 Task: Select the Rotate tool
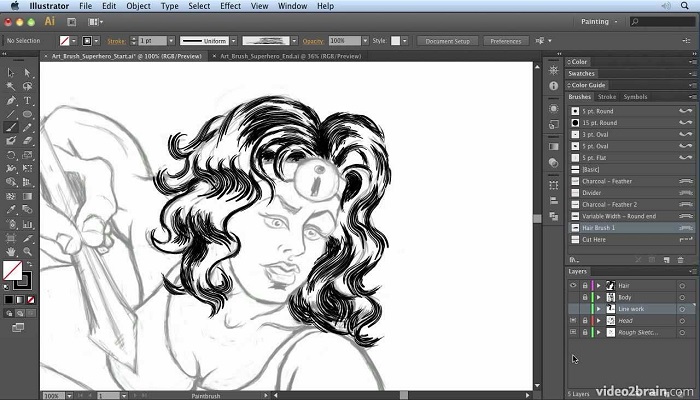11,155
